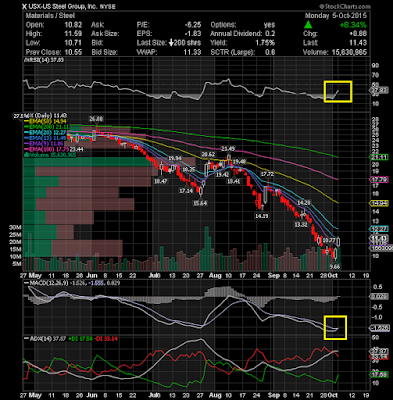Click the 17.79 magenta axis price tag
Image resolution: width=393 pixels, height=400 pixels.
click(x=379, y=180)
